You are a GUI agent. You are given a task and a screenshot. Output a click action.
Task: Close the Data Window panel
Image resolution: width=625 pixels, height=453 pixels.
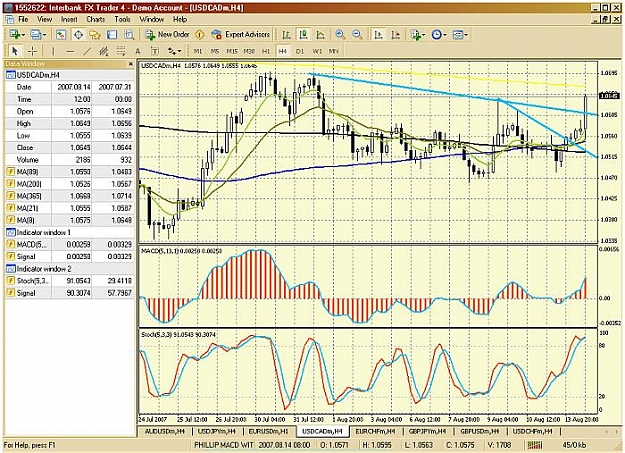[x=130, y=64]
